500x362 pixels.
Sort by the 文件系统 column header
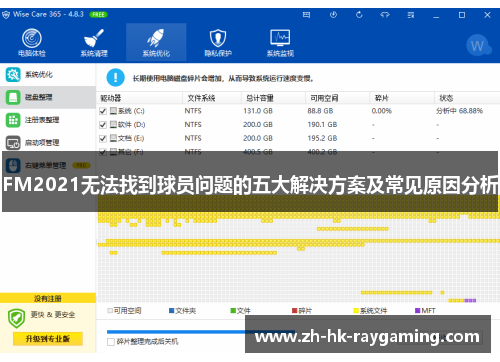(212, 98)
